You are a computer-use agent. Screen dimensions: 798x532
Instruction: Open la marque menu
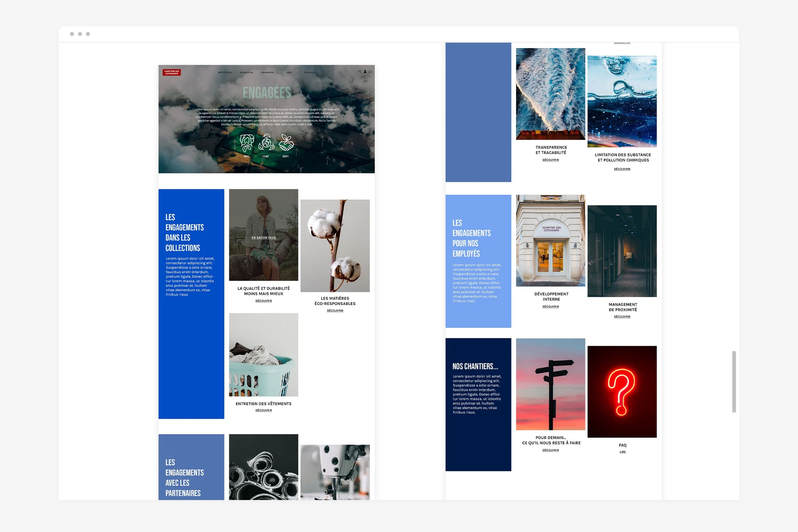(x=309, y=72)
